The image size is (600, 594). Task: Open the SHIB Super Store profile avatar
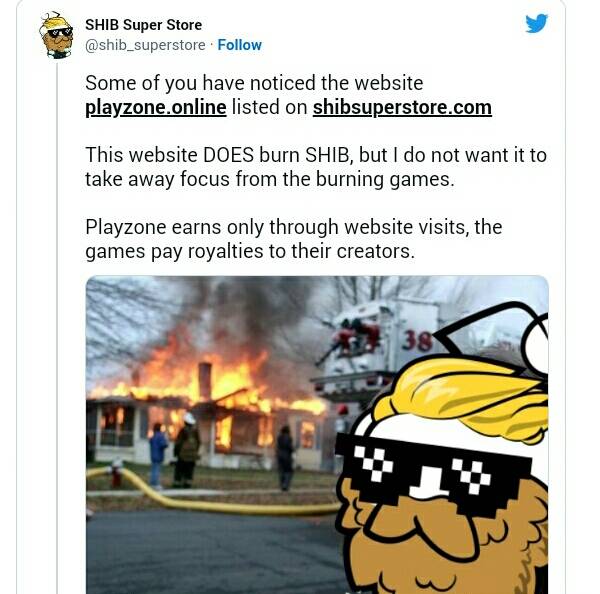[x=57, y=35]
